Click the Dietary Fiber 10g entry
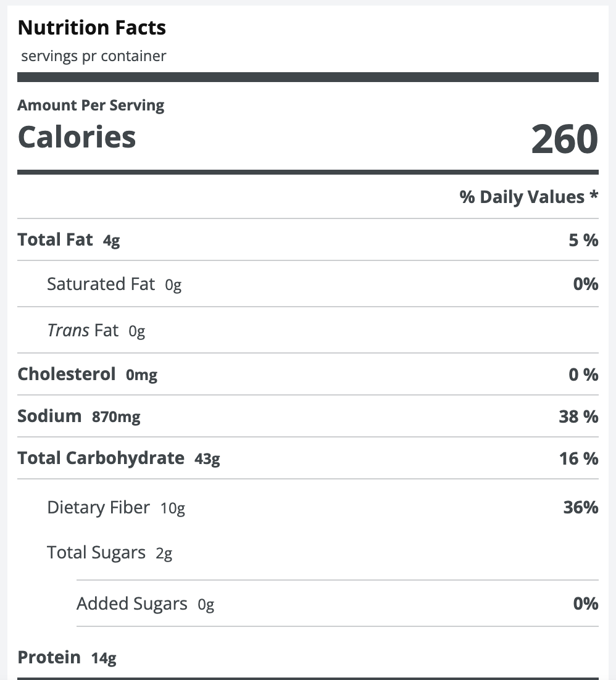 click(x=116, y=508)
